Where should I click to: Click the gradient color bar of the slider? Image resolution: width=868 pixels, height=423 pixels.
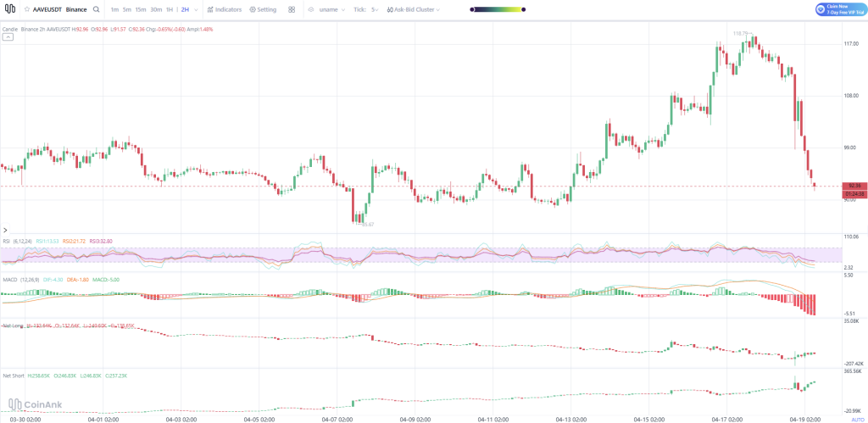497,9
